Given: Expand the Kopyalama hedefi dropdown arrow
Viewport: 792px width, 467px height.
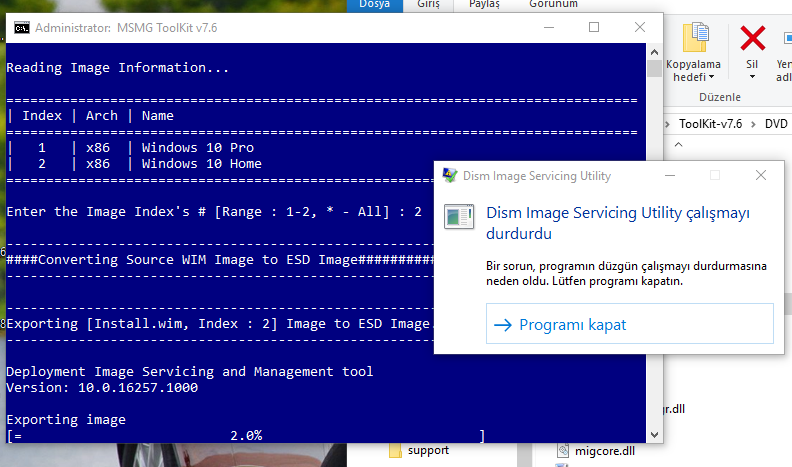Looking at the screenshot, I should point(711,77).
